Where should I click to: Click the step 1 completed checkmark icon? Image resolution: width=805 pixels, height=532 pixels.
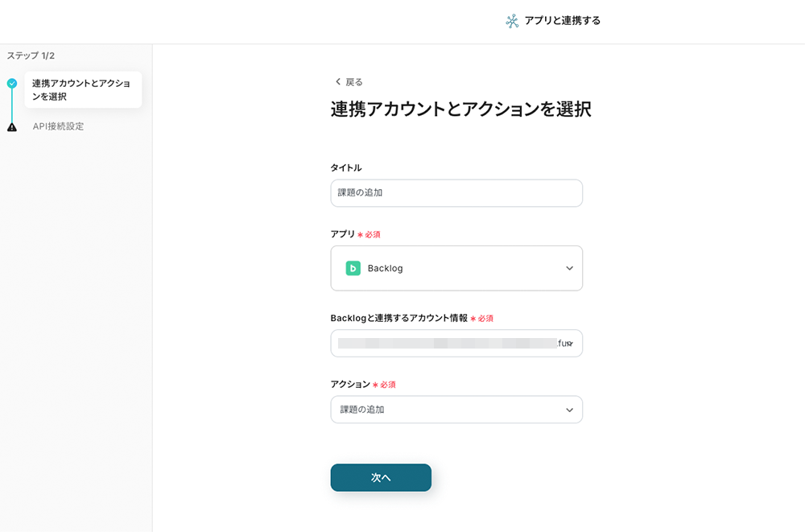pyautogui.click(x=11, y=83)
